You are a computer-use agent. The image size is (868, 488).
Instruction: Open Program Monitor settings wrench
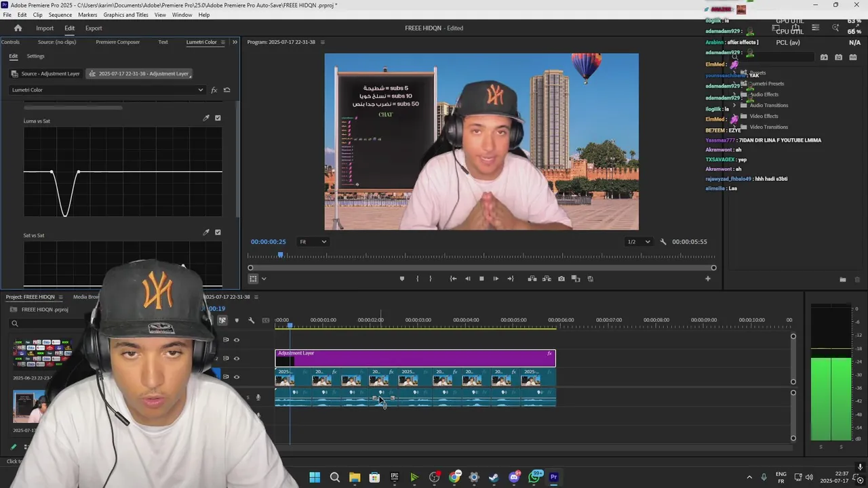coord(663,241)
